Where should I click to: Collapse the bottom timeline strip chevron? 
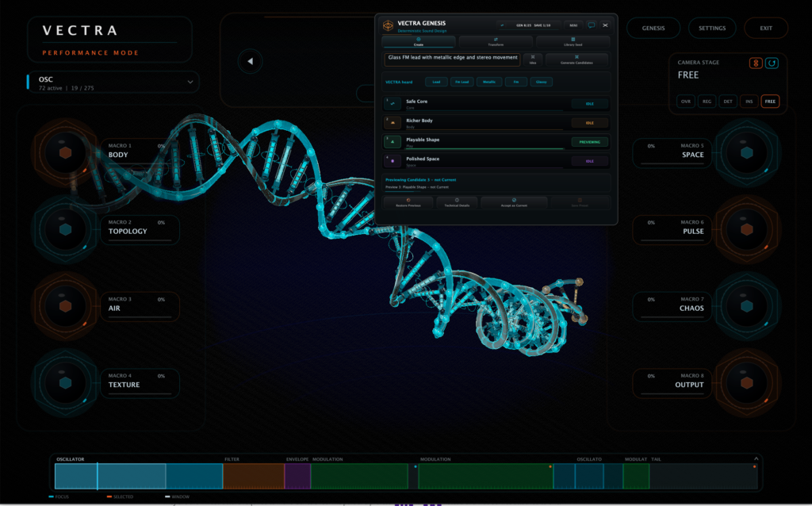756,459
